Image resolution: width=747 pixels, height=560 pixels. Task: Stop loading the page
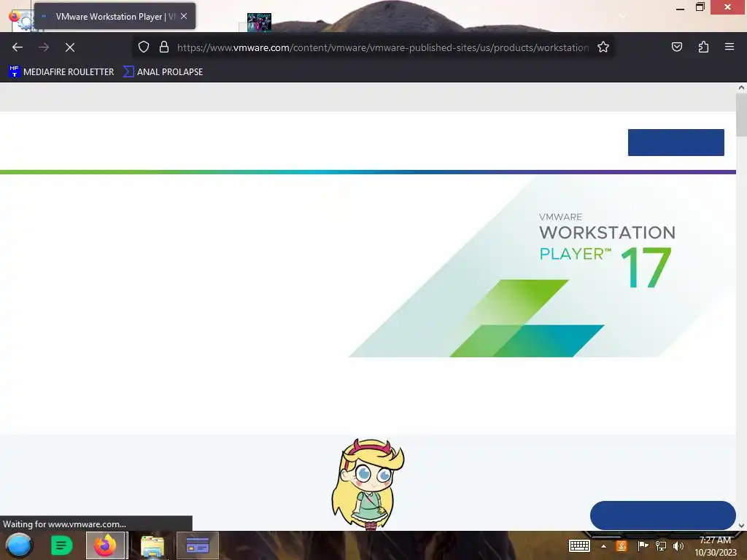pos(70,47)
